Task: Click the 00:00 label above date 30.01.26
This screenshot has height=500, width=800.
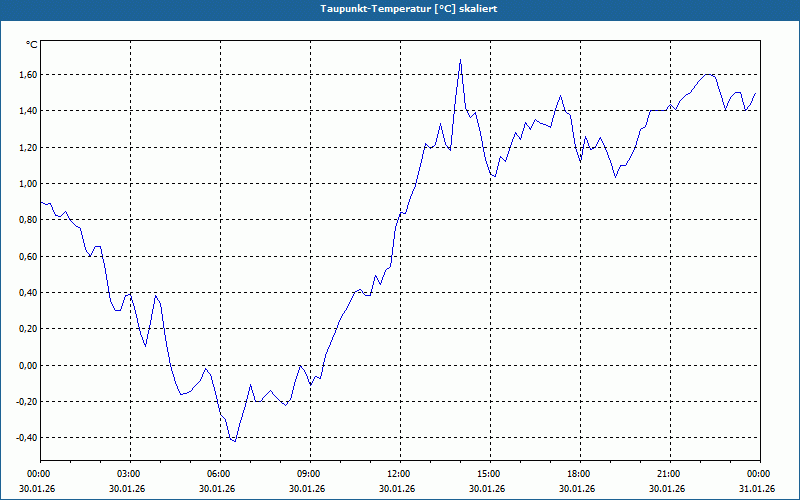Action: click(38, 474)
